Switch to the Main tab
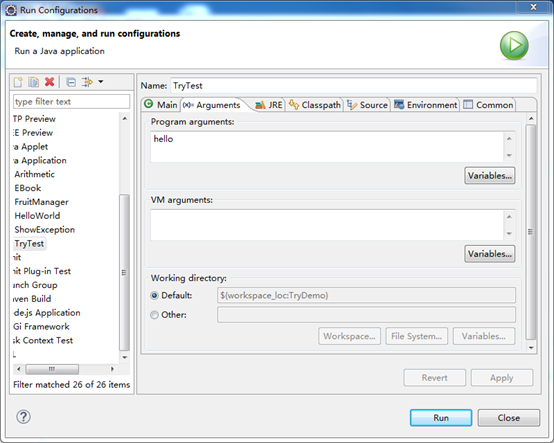 pyautogui.click(x=161, y=105)
